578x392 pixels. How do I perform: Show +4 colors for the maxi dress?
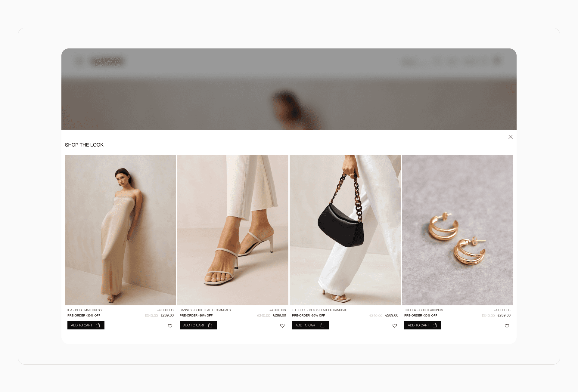(x=165, y=310)
